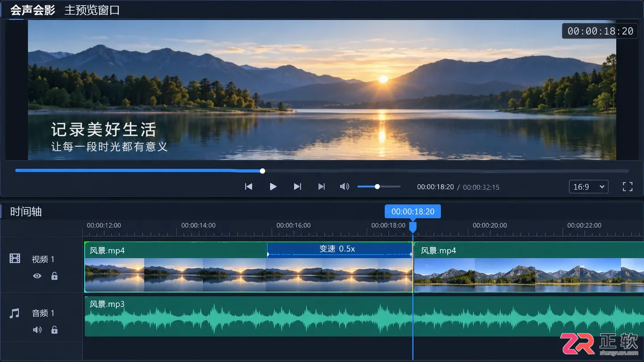Enter fullscreen preview mode

[628, 187]
